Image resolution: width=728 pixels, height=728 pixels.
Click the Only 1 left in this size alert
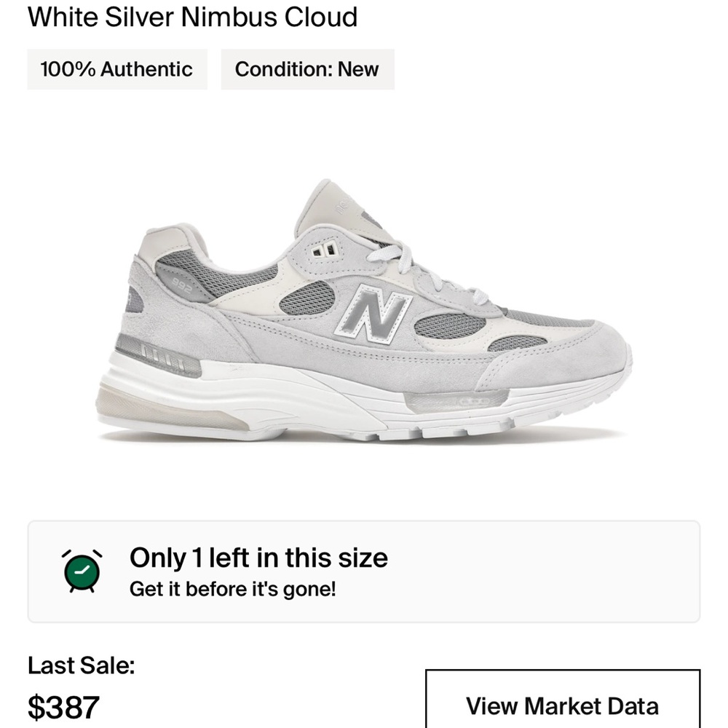[x=258, y=558]
